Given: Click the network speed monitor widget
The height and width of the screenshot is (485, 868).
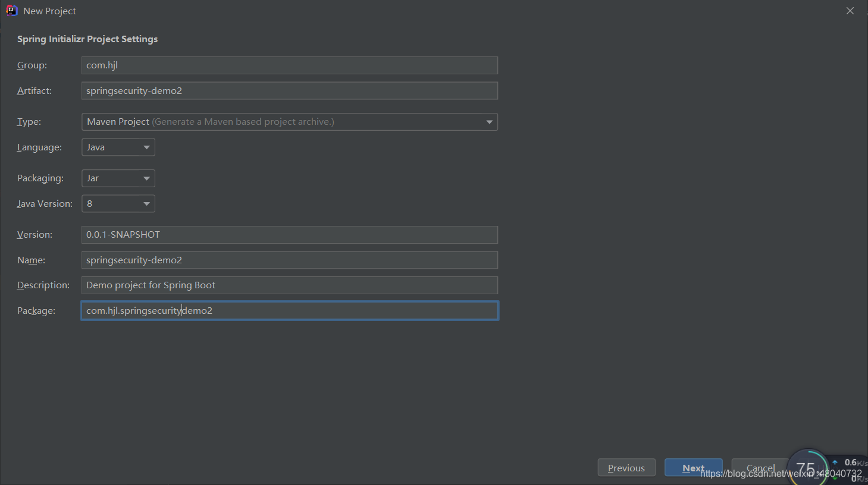Looking at the screenshot, I should coord(827,467).
